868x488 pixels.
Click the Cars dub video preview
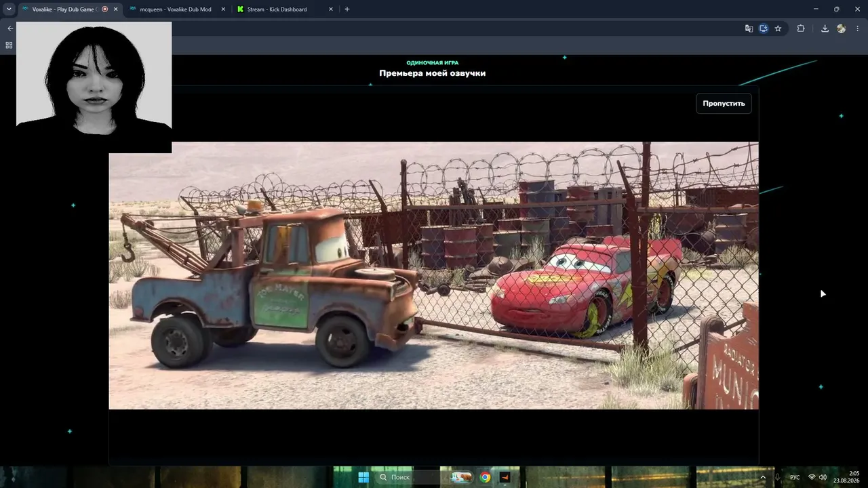pos(434,275)
